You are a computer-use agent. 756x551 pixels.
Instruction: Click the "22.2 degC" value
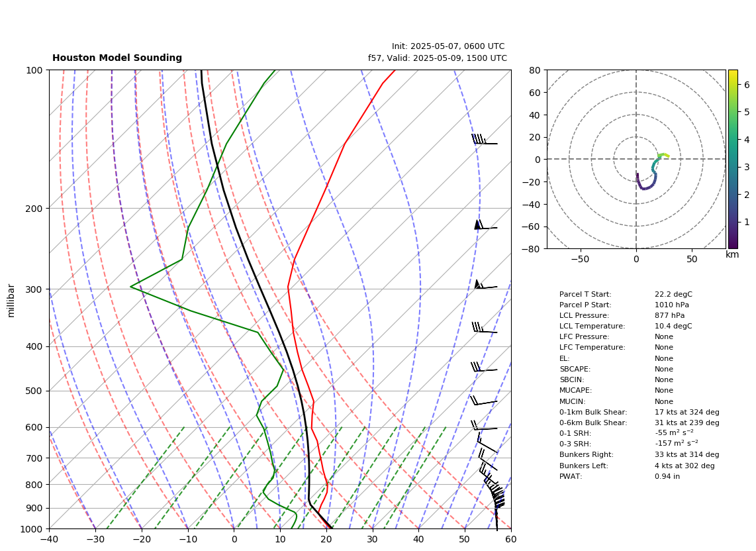point(673,294)
